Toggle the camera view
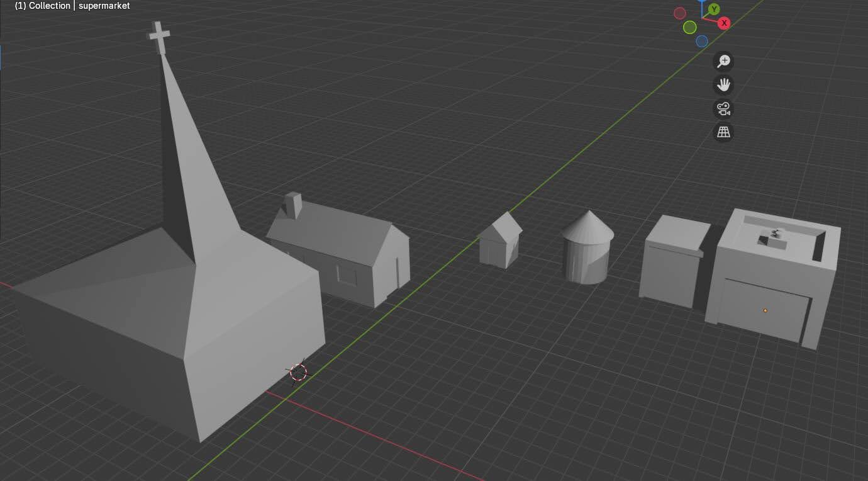This screenshot has height=481, width=868. pyautogui.click(x=724, y=109)
